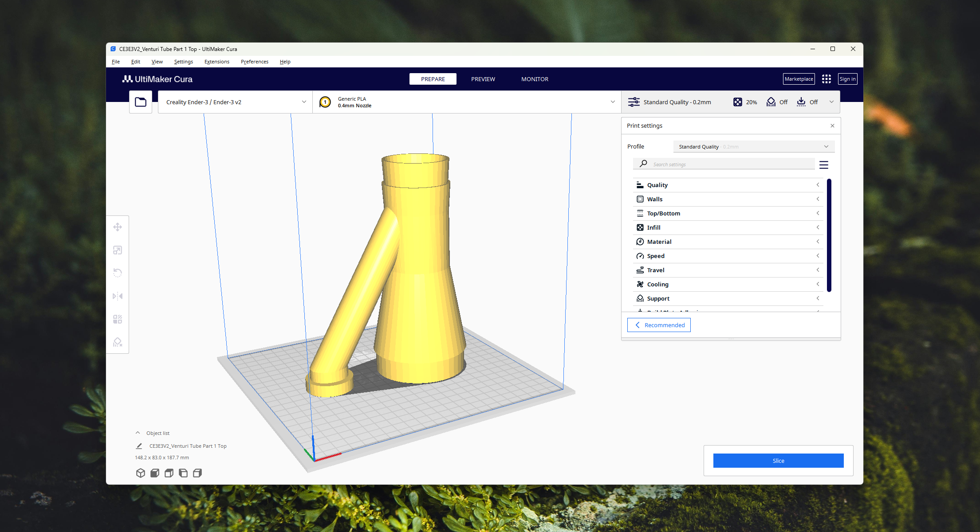Click the Search settings input field
This screenshot has height=532, width=980.
pos(724,164)
